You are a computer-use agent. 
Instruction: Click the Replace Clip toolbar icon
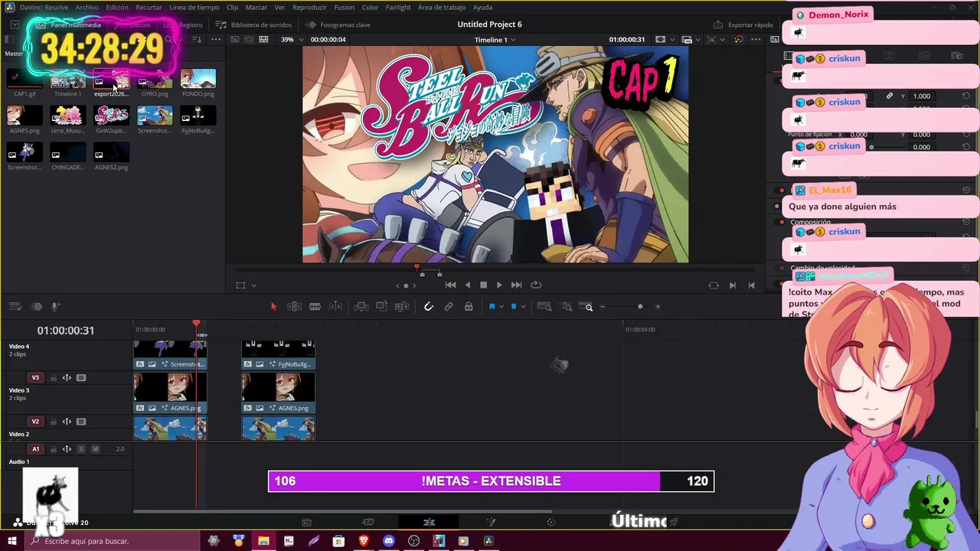402,307
